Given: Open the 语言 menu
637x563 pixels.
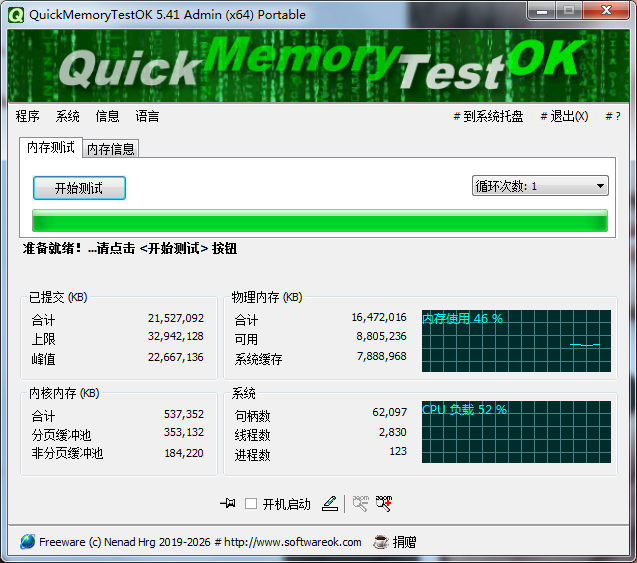Looking at the screenshot, I should click(x=147, y=116).
